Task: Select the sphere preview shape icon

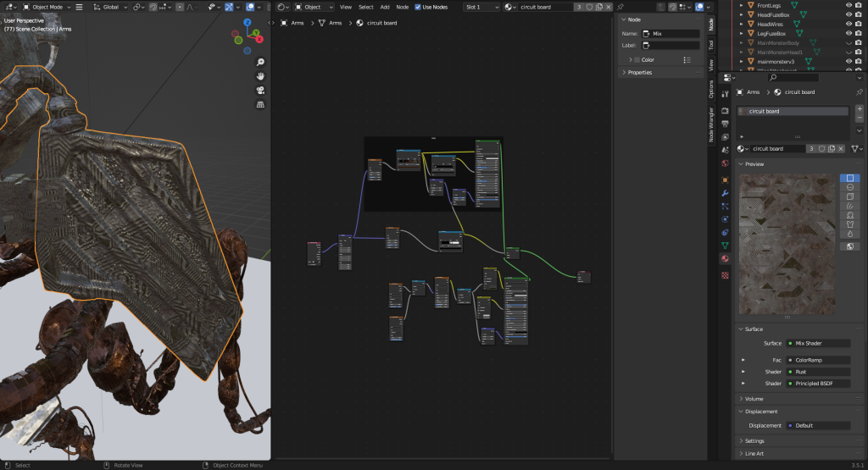Action: (x=849, y=187)
